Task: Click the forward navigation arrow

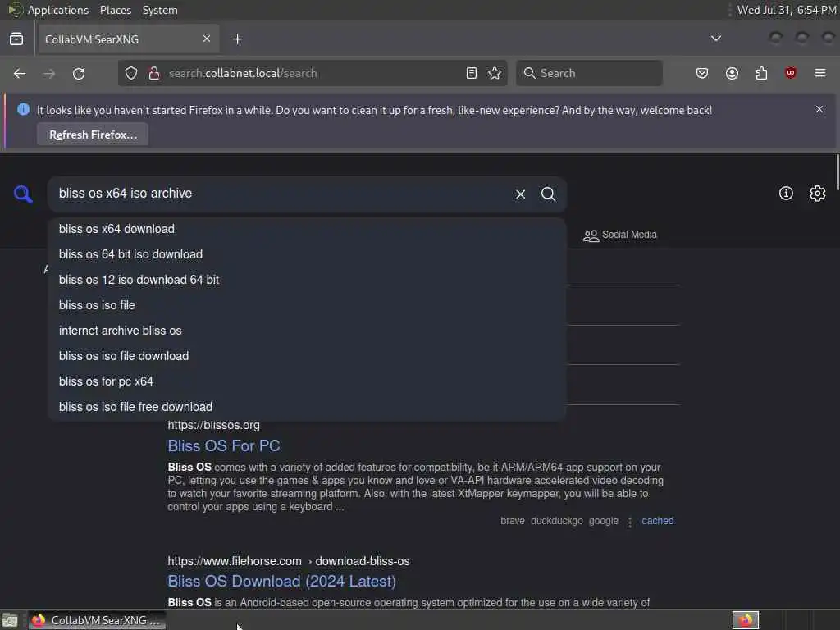Action: click(x=49, y=73)
